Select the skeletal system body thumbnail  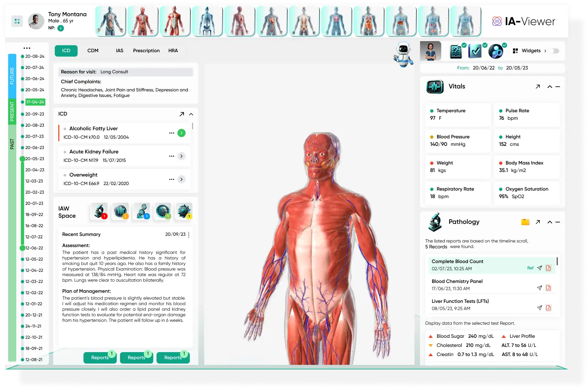click(x=207, y=21)
